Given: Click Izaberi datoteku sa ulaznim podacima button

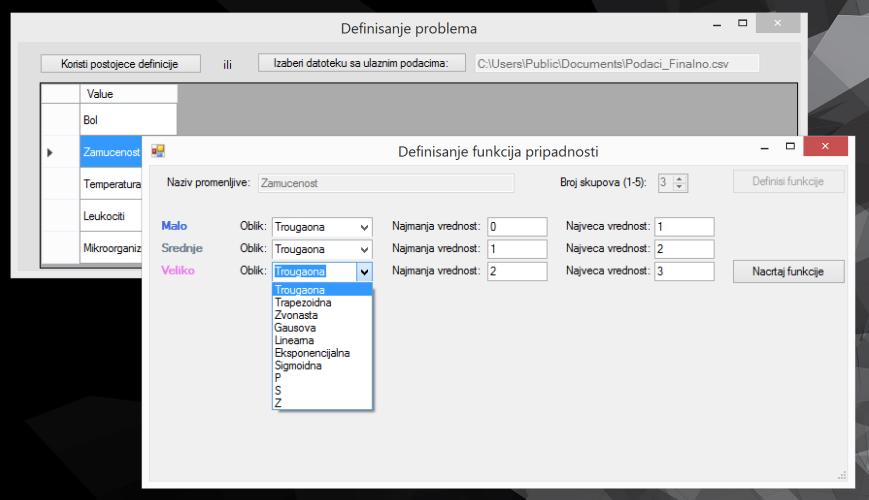Looking at the screenshot, I should point(361,63).
